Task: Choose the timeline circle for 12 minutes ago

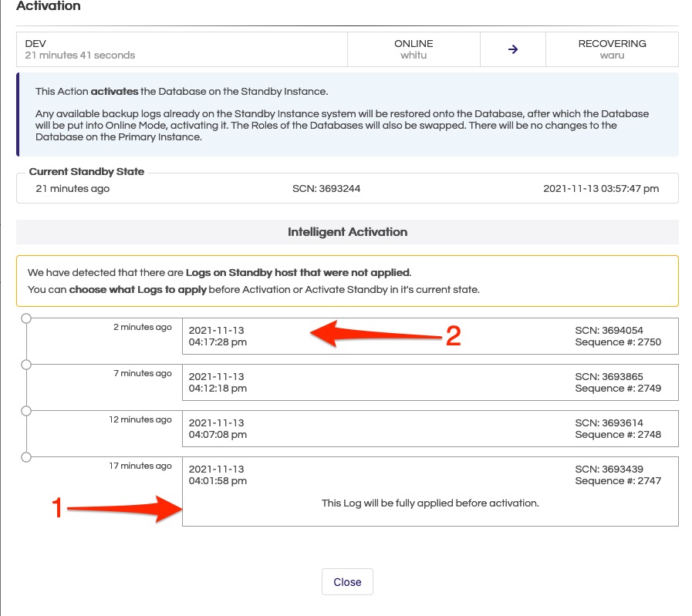Action: [x=26, y=411]
